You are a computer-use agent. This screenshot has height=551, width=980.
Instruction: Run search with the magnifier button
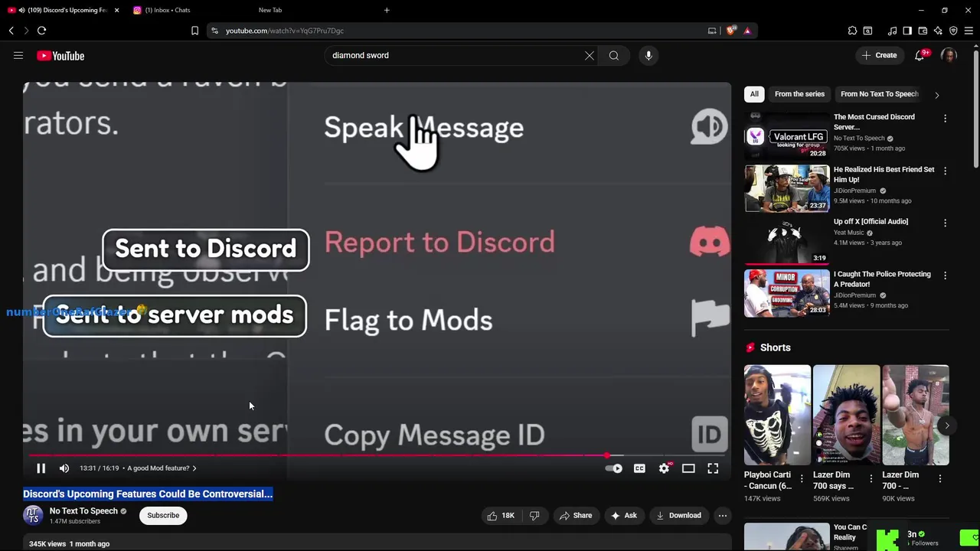[x=614, y=55]
